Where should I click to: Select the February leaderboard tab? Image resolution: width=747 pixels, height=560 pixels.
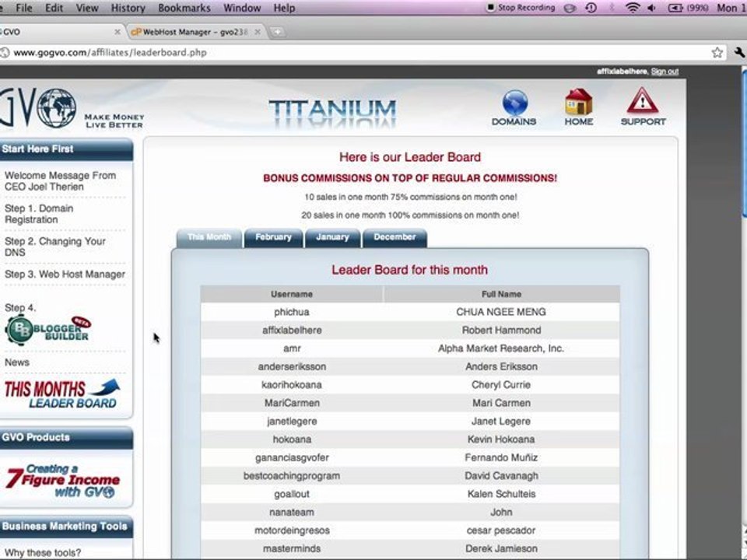[x=273, y=237]
